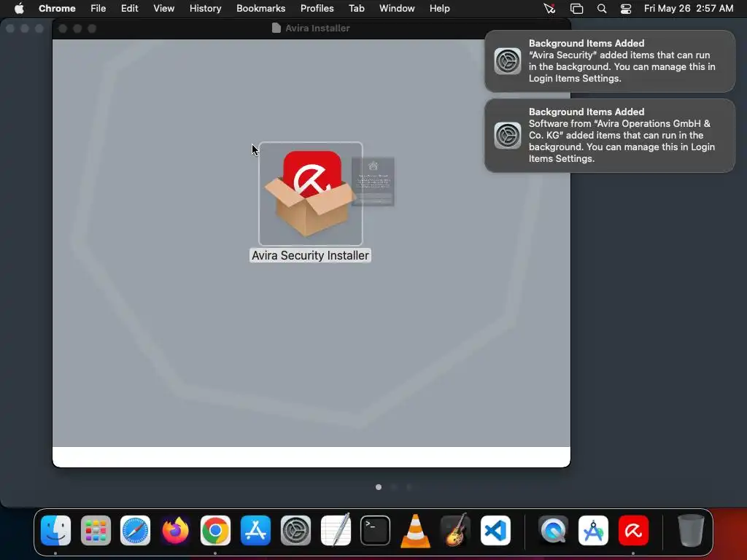The image size is (747, 560).
Task: Open TextEdit from the Dock
Action: (336, 531)
